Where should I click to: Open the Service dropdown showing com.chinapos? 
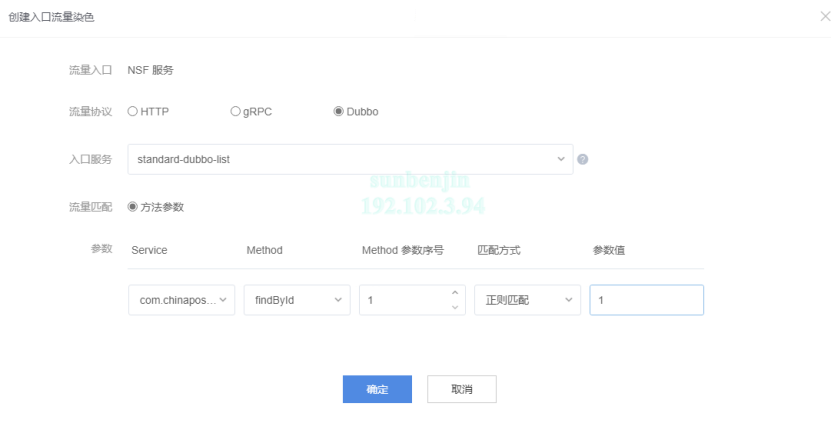(181, 300)
